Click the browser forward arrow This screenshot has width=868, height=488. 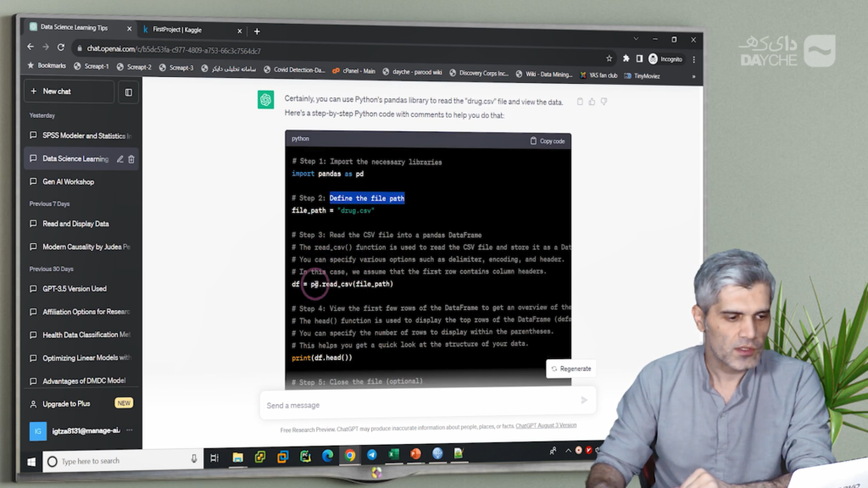coord(46,47)
